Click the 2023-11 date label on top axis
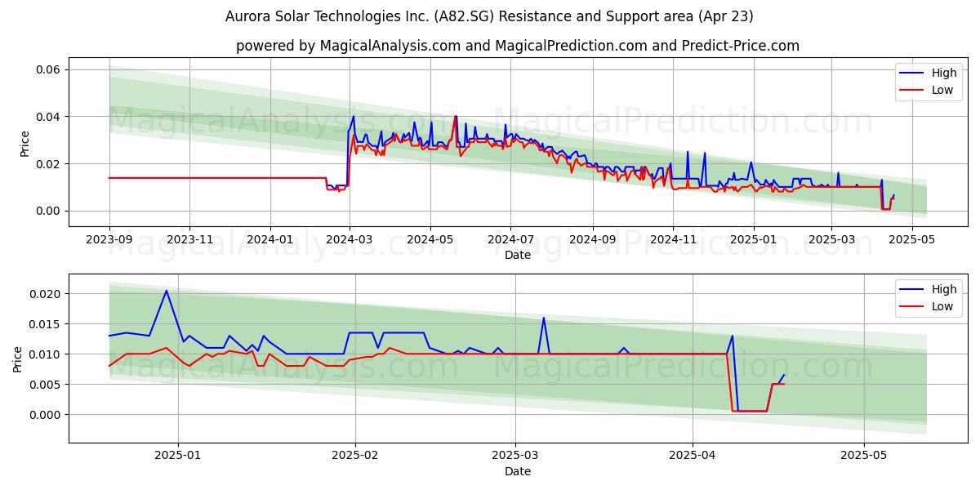980x490 pixels. pos(189,239)
